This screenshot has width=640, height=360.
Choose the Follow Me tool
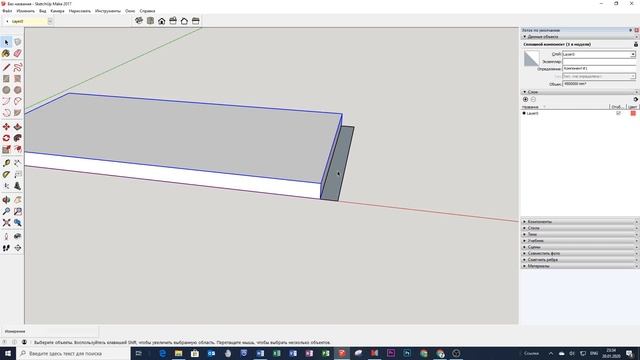click(x=18, y=138)
